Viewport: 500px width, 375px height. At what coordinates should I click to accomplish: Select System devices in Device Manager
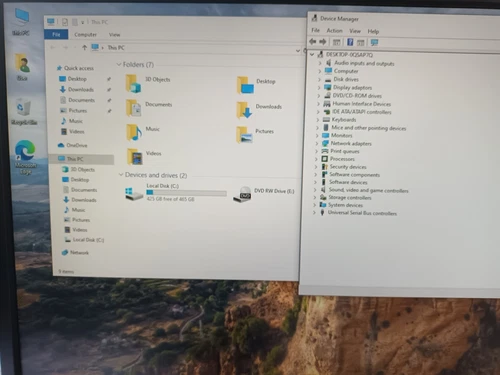click(x=345, y=205)
